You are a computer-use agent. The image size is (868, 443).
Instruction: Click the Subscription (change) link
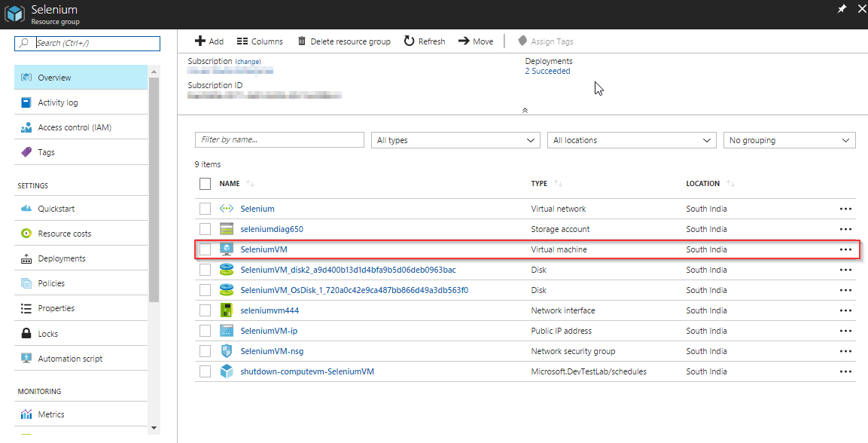248,62
